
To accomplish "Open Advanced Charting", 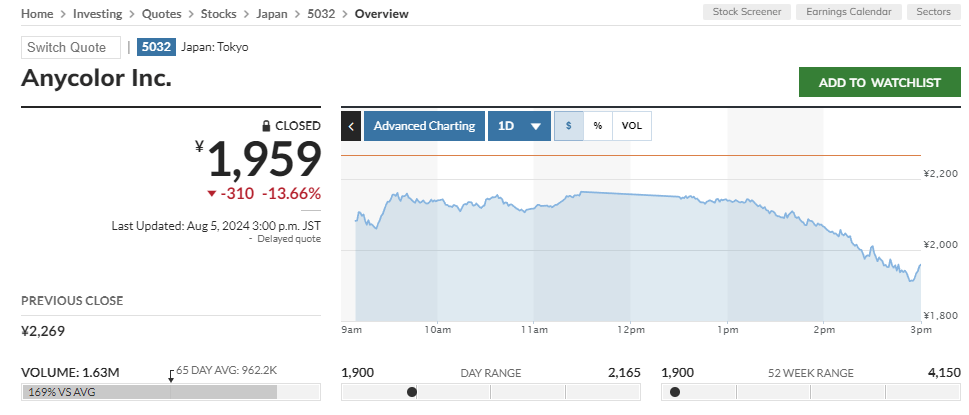I will (x=425, y=126).
